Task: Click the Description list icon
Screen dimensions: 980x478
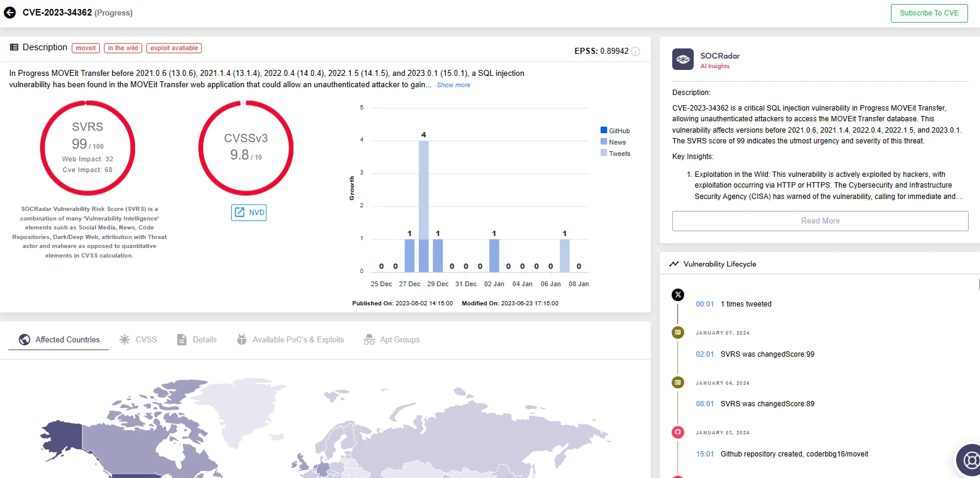Action: [x=14, y=47]
